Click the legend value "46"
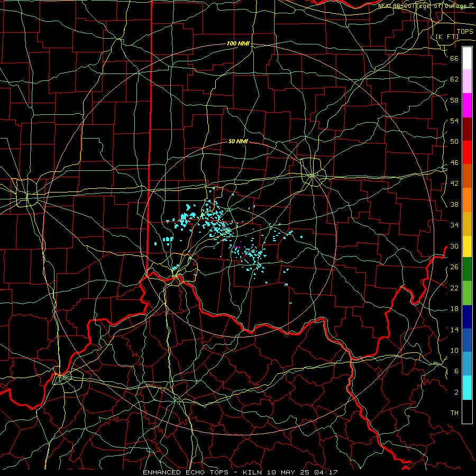This screenshot has width=476, height=476. tap(454, 163)
